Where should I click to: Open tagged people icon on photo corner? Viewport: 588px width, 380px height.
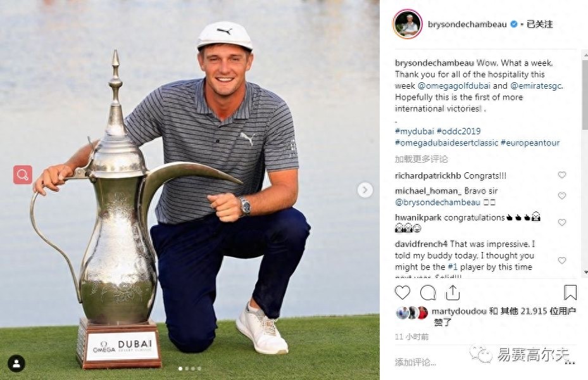click(16, 363)
